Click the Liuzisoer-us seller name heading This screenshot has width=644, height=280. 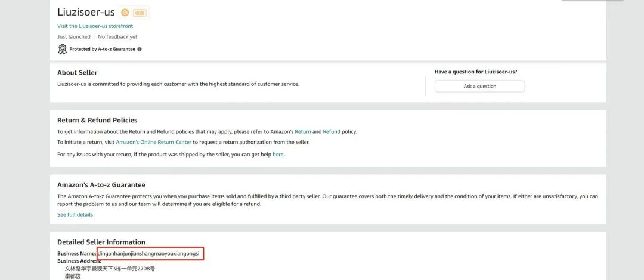coord(86,12)
